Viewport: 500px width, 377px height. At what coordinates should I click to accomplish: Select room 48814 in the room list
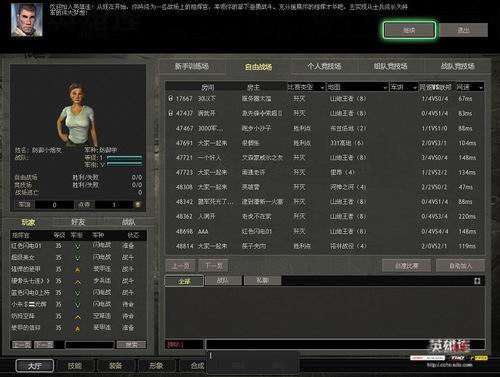click(x=325, y=246)
